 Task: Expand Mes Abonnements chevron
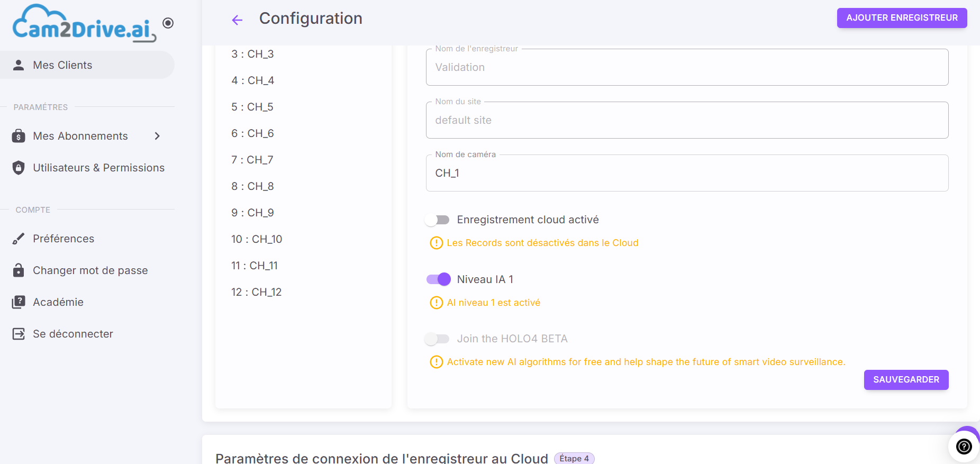[157, 136]
